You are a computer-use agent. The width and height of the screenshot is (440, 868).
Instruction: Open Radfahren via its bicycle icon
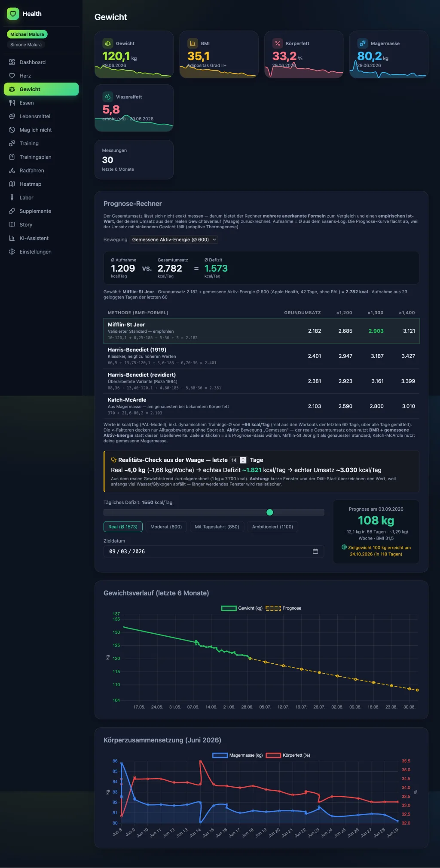pyautogui.click(x=12, y=171)
